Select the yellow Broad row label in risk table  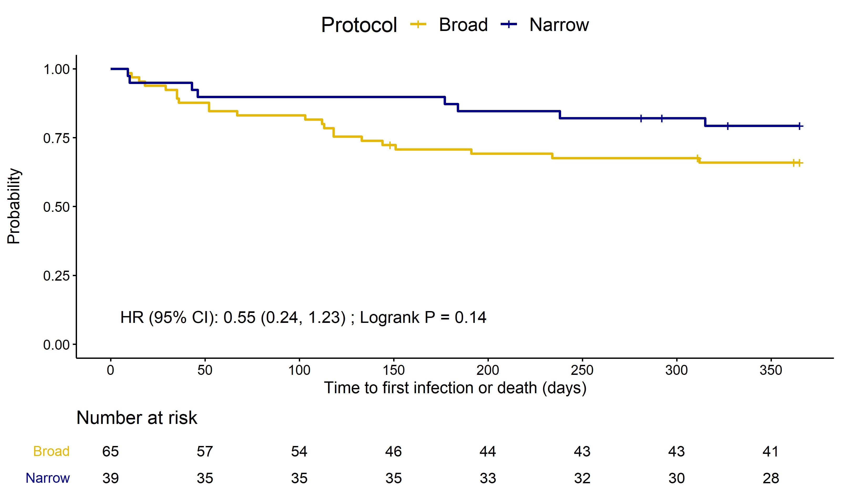51,451
